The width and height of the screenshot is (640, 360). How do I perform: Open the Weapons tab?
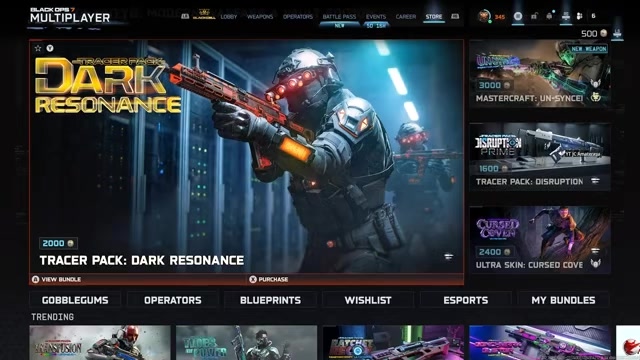(260, 17)
